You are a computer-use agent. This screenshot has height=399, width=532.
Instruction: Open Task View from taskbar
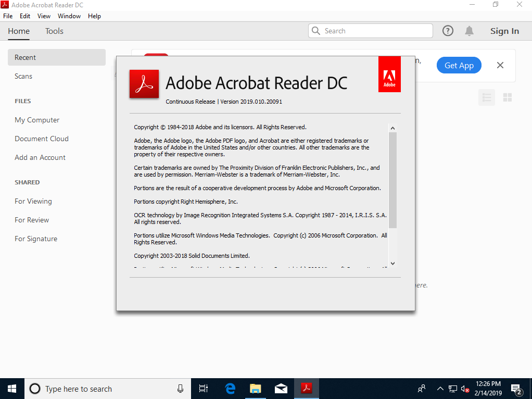tap(203, 389)
